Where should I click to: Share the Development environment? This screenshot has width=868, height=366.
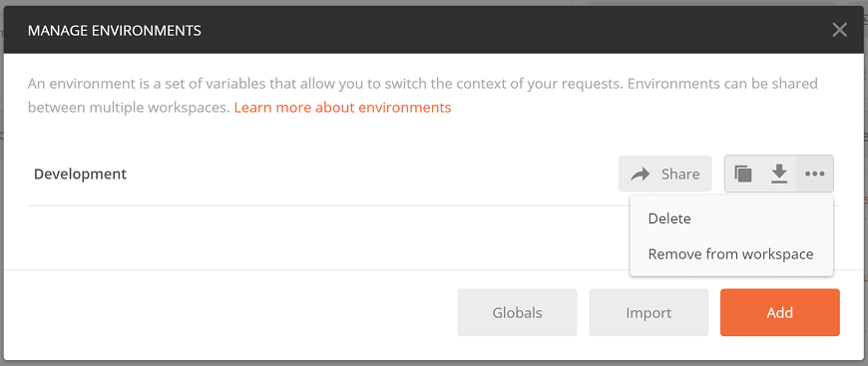tap(665, 174)
